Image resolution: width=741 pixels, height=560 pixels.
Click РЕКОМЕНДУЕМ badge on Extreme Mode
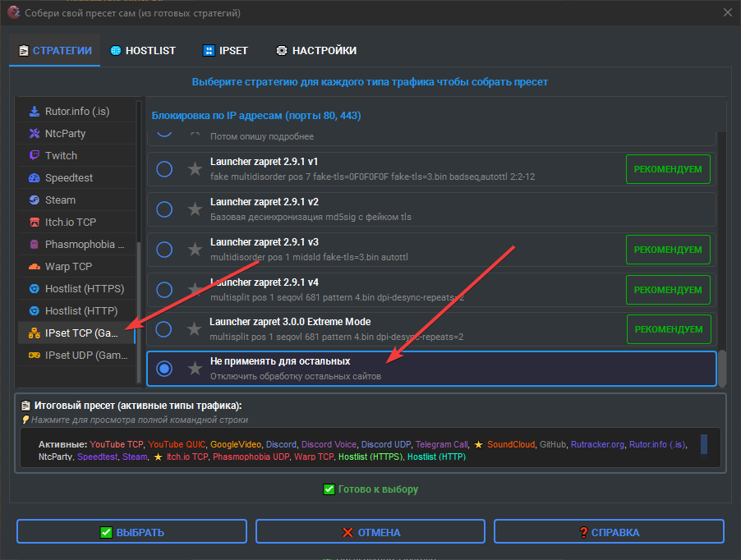coord(669,329)
